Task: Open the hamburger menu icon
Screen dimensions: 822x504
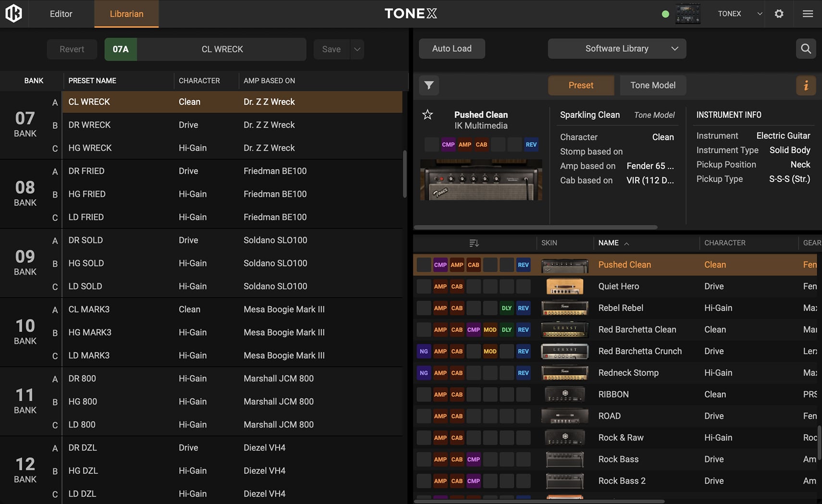Action: pyautogui.click(x=808, y=13)
